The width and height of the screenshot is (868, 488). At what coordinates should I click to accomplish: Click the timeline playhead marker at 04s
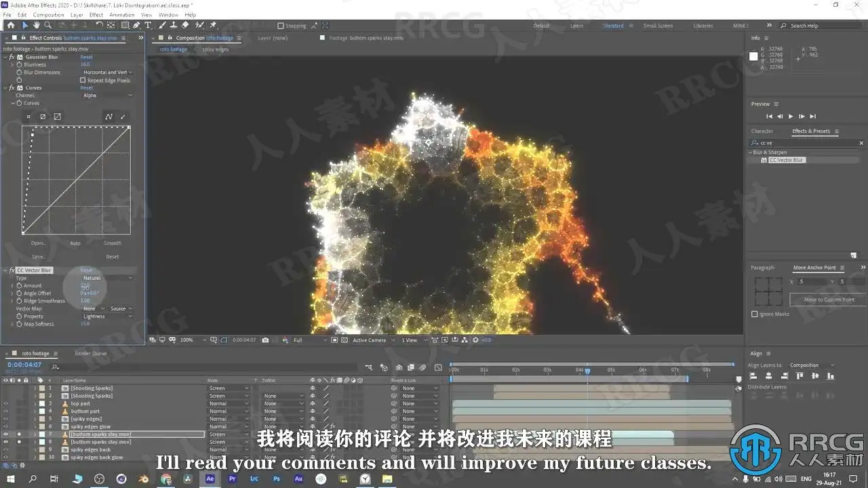(587, 371)
